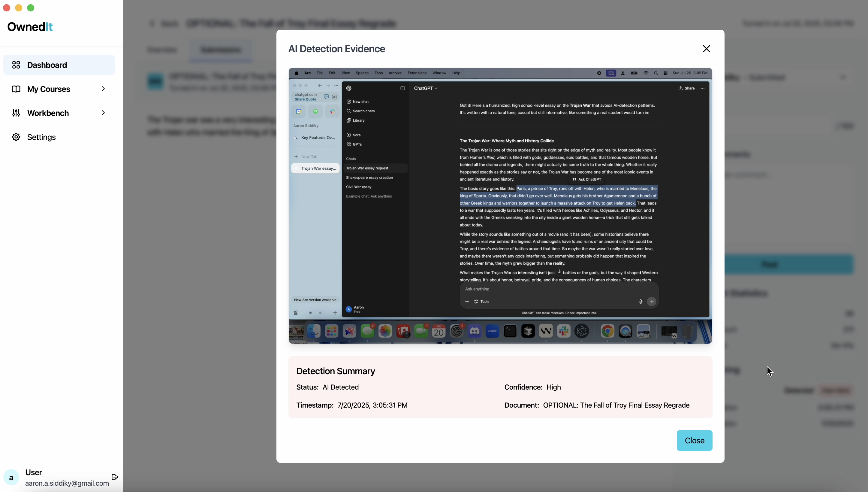
Task: Switch to the Overview tab behind the dialog
Action: click(x=162, y=50)
